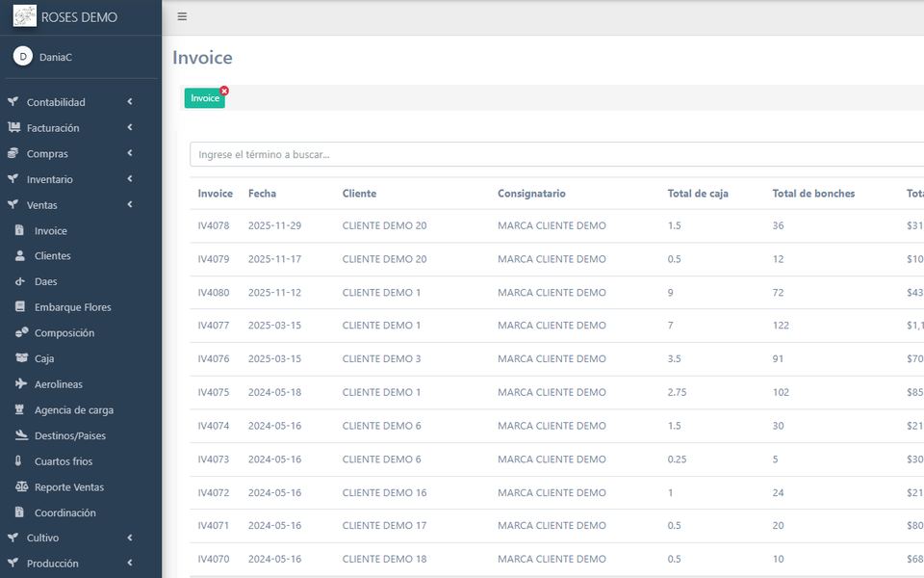The height and width of the screenshot is (578, 924).
Task: Select invoice IV4080 row
Action: pos(556,293)
